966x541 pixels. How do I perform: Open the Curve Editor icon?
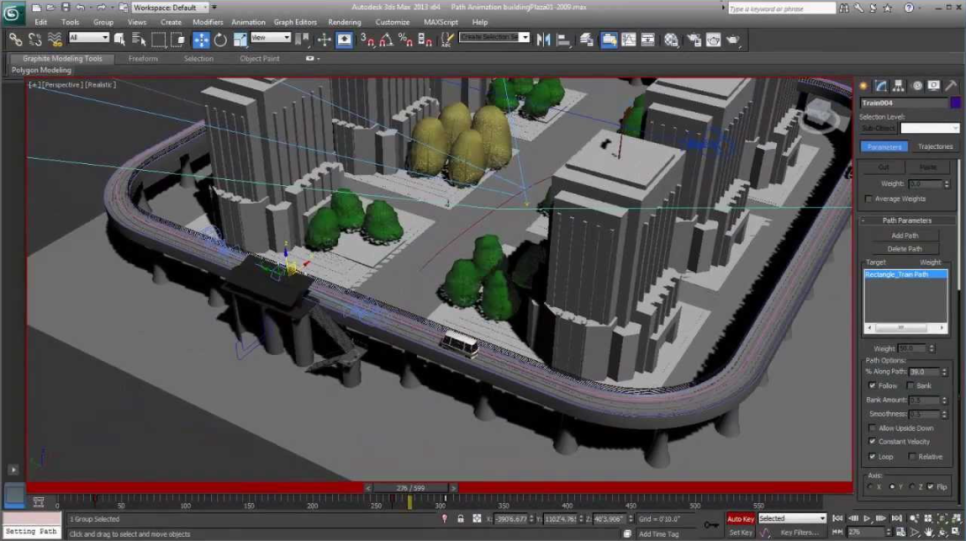click(x=628, y=40)
